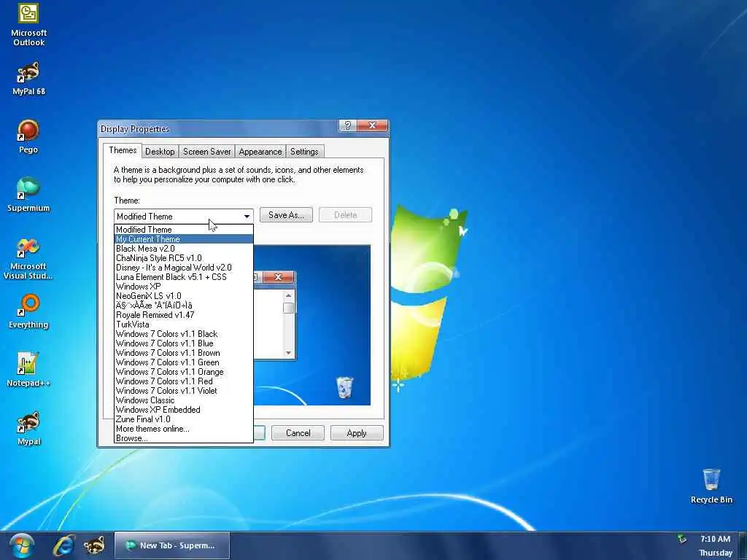Choose the TurkVista theme
Screen dimensions: 747x560
[184, 324]
